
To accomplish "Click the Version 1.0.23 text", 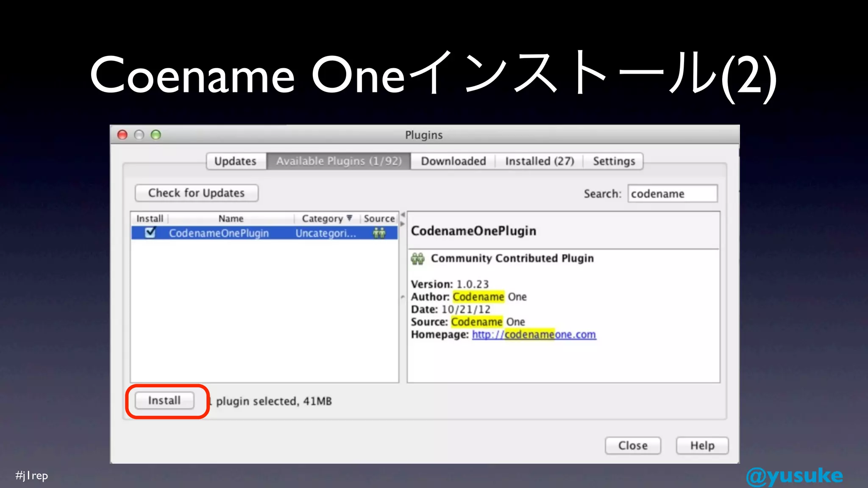I will tap(450, 284).
